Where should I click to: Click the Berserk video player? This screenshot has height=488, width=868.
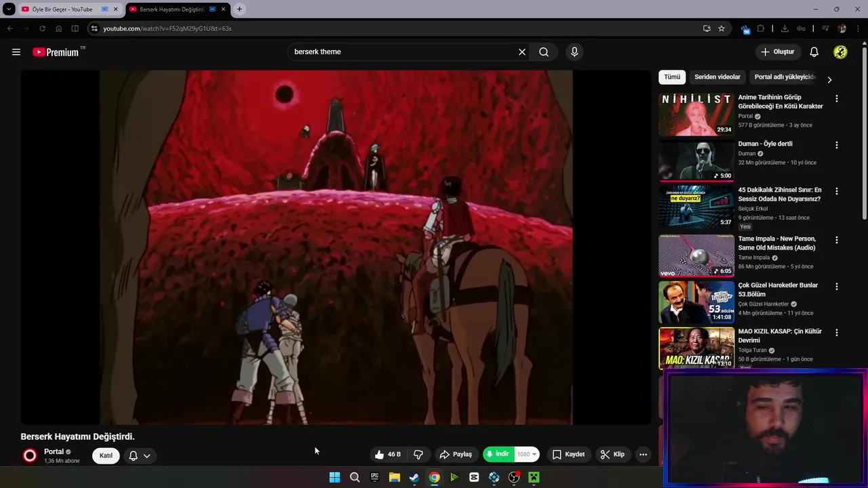click(336, 247)
